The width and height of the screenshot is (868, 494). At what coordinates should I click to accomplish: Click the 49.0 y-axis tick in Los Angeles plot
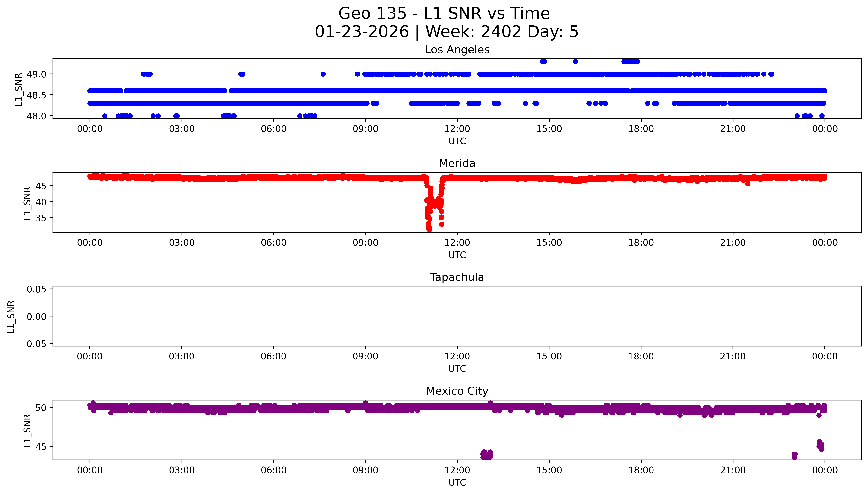tap(36, 74)
